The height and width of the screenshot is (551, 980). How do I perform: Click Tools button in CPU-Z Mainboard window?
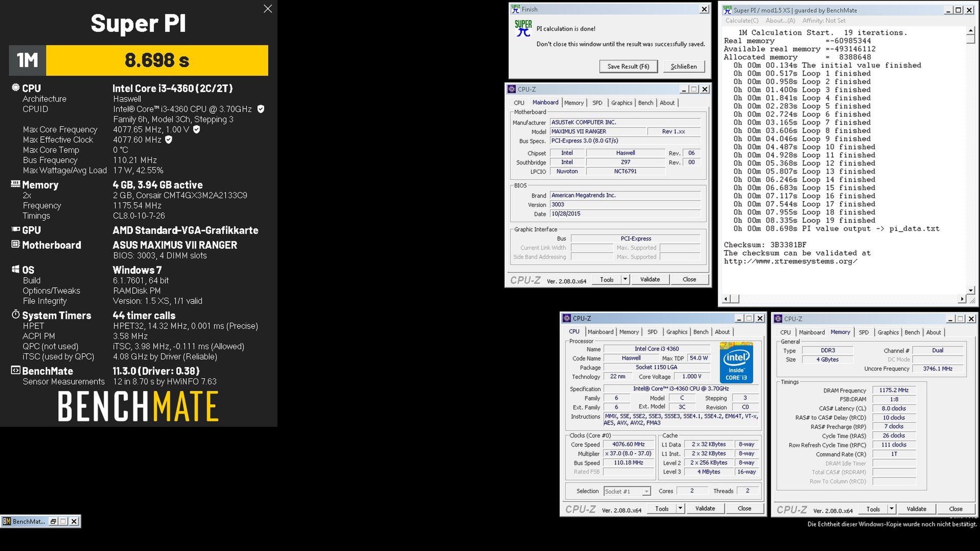tap(606, 280)
